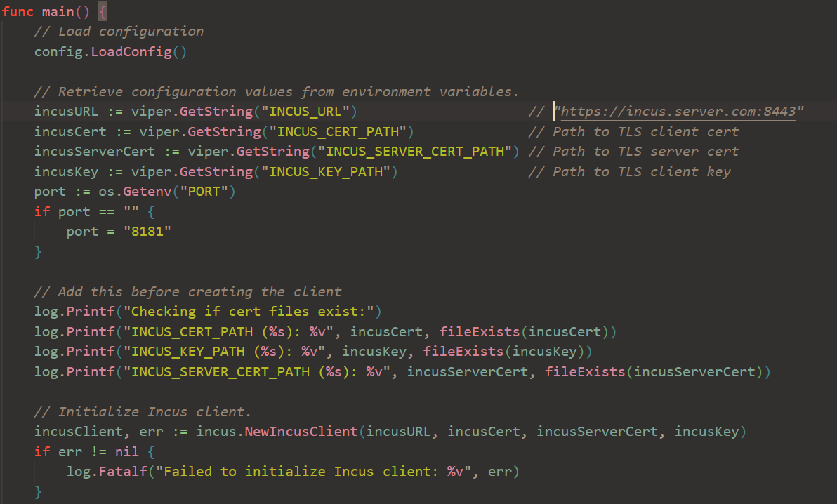
Task: Click the closing brace after log.Fatalf block
Action: (38, 492)
